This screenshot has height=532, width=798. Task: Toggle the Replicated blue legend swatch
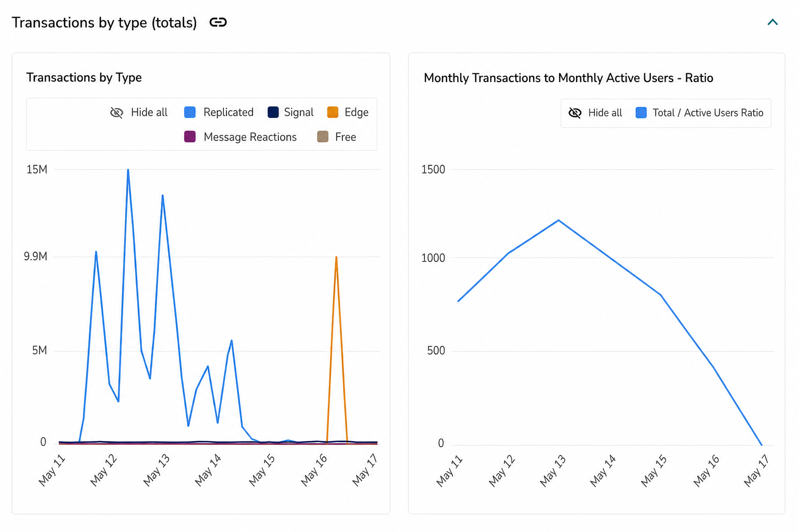[x=190, y=112]
